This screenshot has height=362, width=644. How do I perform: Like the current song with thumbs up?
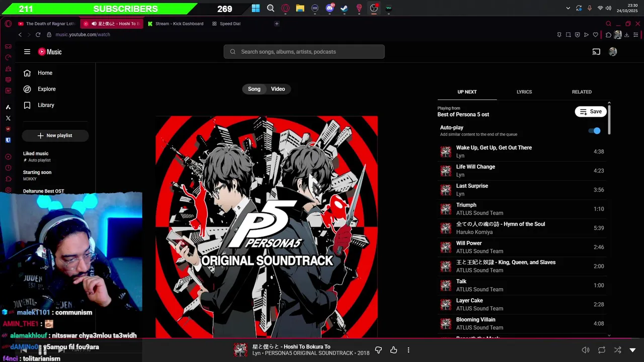pos(393,350)
